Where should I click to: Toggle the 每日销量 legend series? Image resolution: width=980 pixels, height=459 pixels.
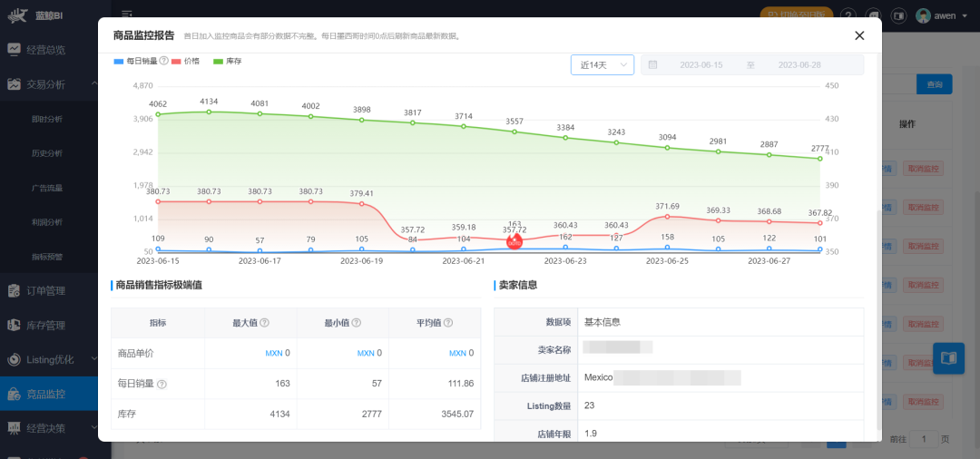135,61
